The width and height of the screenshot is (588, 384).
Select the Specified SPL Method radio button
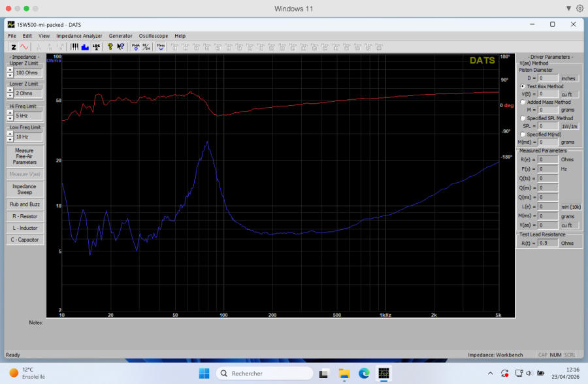(x=523, y=118)
